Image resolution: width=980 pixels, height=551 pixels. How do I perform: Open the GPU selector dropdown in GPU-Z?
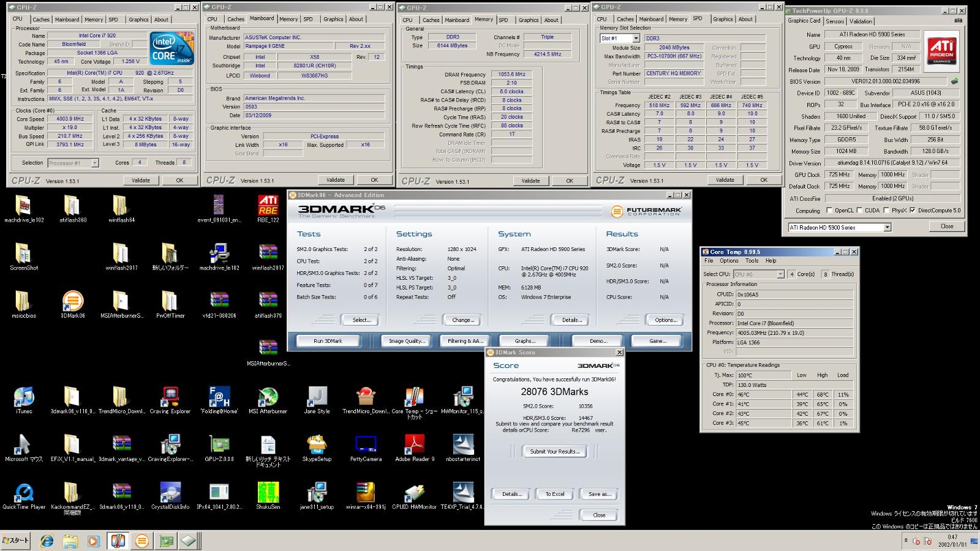click(x=887, y=227)
